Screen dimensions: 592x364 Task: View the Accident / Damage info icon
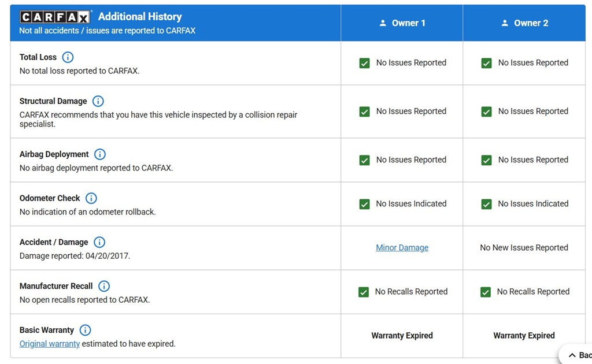tap(99, 242)
